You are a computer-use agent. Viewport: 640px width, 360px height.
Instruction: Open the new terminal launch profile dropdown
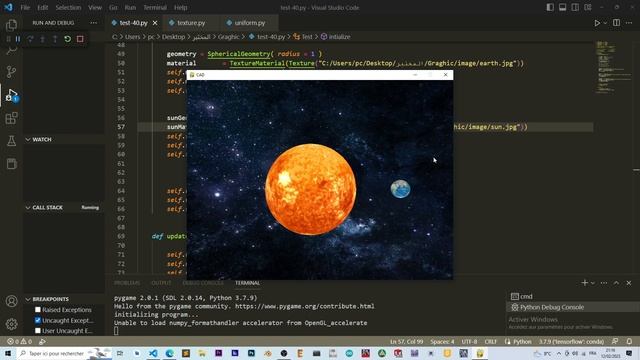pyautogui.click(x=593, y=283)
